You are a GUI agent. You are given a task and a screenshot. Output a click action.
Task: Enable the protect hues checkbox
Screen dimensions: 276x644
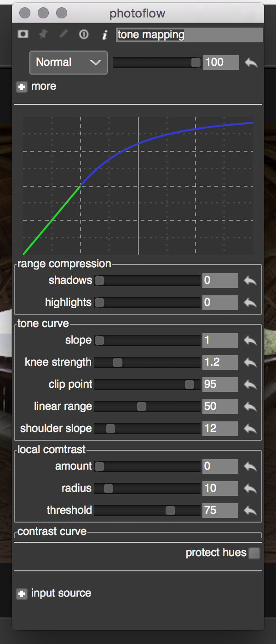(x=254, y=553)
